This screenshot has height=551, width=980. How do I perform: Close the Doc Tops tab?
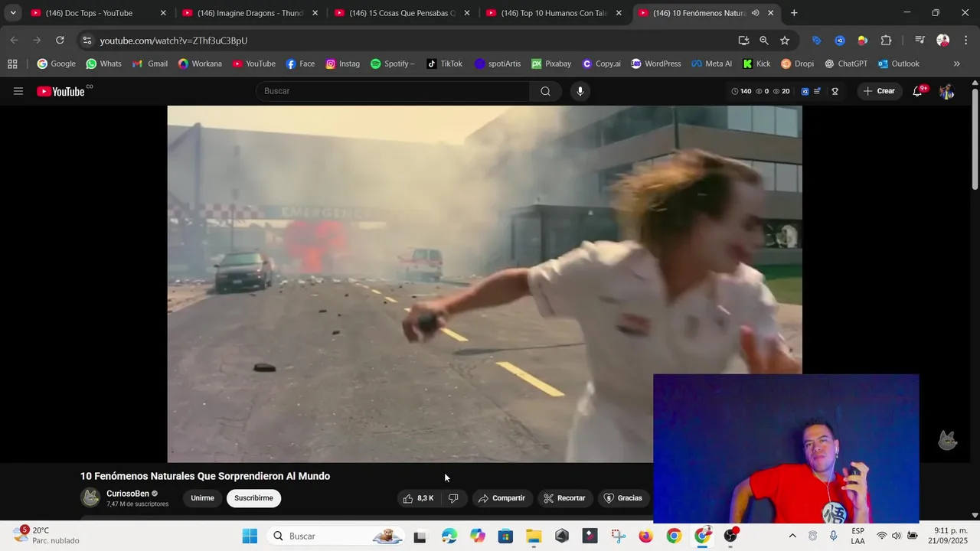pyautogui.click(x=162, y=13)
